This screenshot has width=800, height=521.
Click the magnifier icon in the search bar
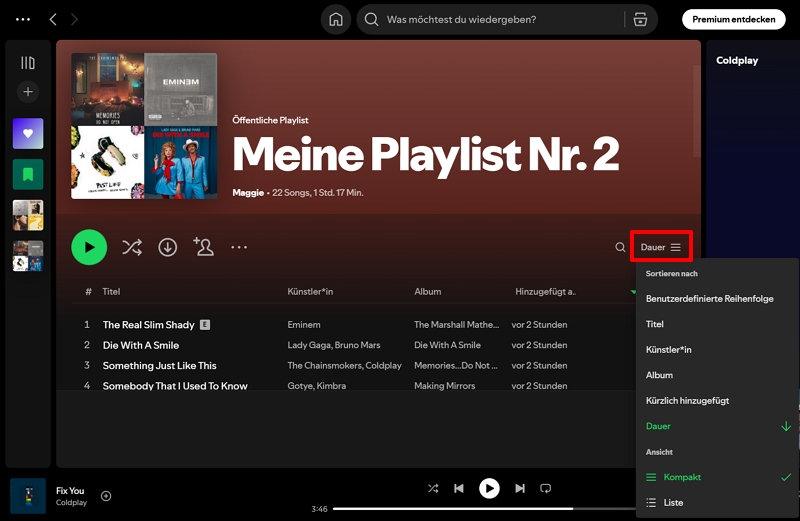[371, 19]
